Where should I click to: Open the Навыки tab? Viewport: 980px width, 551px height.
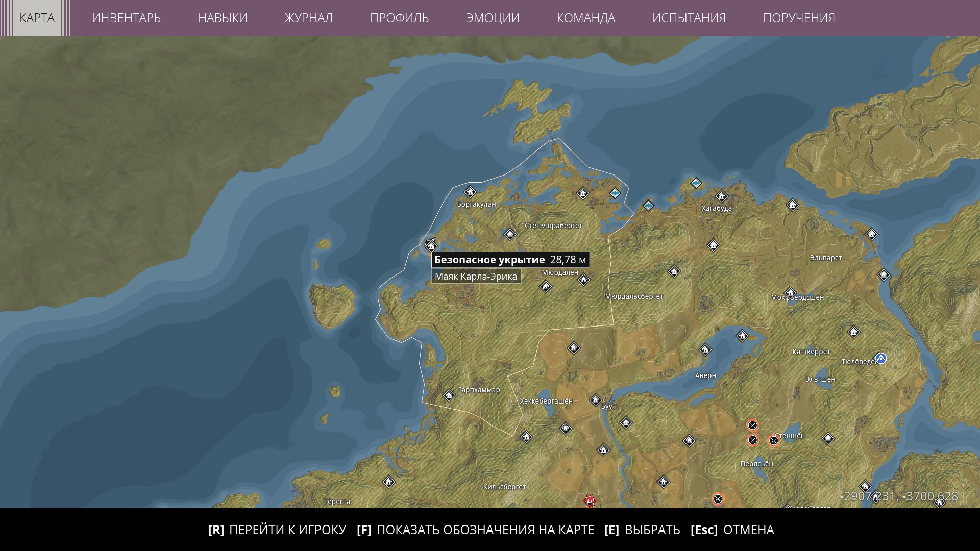click(x=223, y=18)
